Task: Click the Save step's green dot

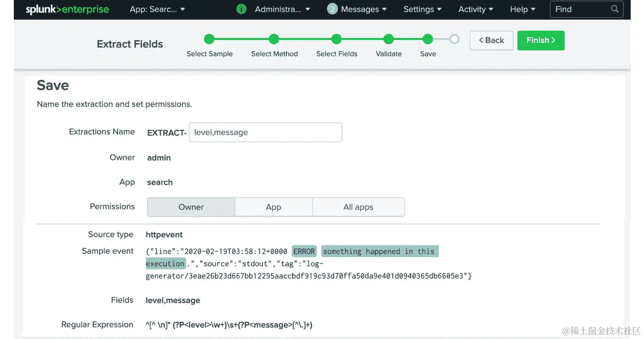Action: (427, 39)
